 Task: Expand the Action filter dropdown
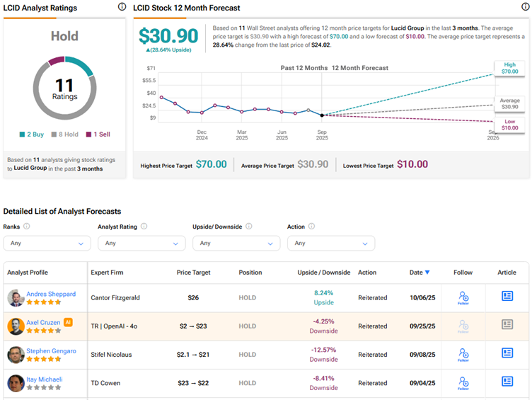[x=331, y=243]
